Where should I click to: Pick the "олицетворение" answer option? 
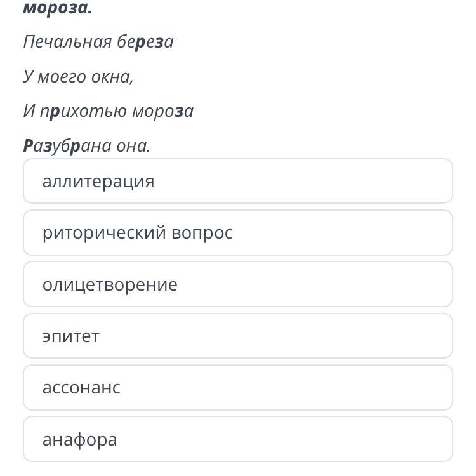coord(237,284)
